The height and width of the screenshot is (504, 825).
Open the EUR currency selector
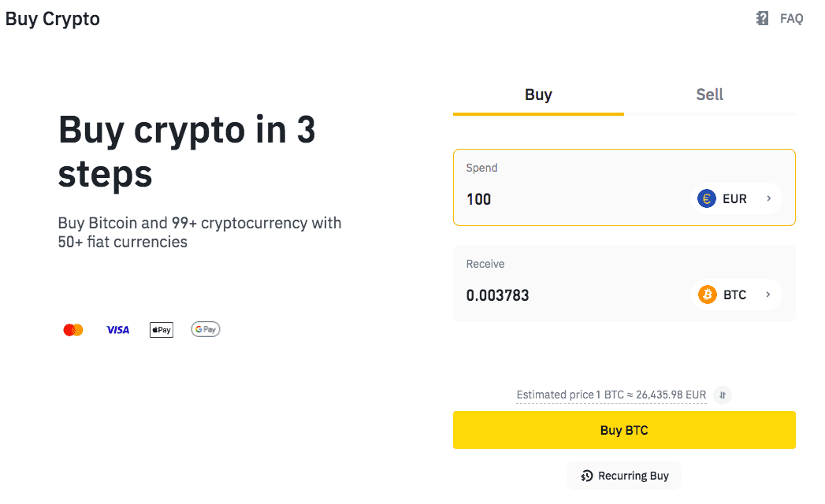(x=737, y=198)
